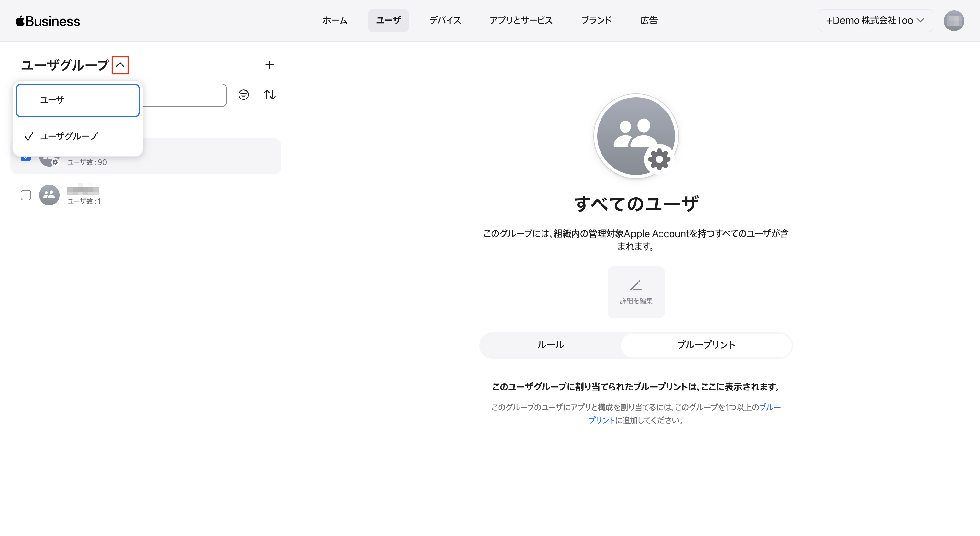The height and width of the screenshot is (536, 980).
Task: Open the filter options icon
Action: [x=243, y=95]
